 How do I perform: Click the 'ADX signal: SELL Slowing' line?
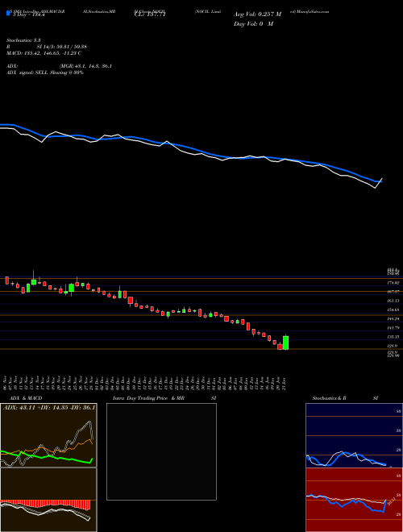[x=45, y=73]
